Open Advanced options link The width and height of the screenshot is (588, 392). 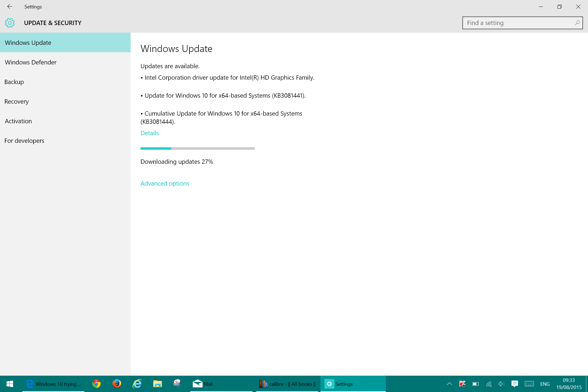point(165,183)
